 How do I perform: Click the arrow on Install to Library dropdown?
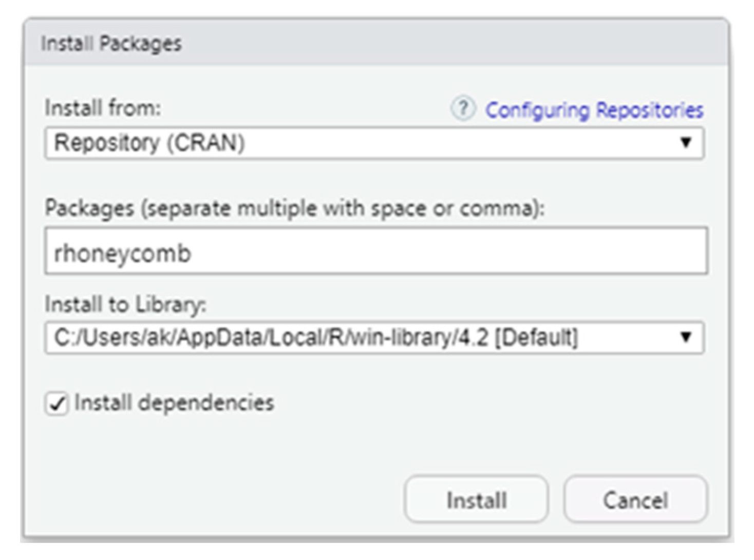point(686,337)
